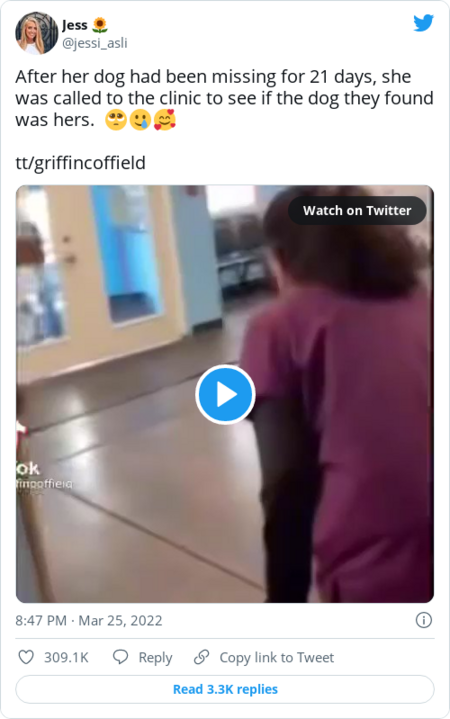
Task: Click the heart like icon
Action: pyautogui.click(x=26, y=657)
